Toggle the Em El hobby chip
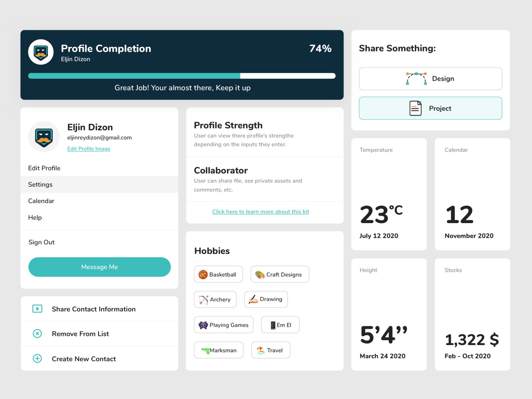532x399 pixels. click(280, 325)
